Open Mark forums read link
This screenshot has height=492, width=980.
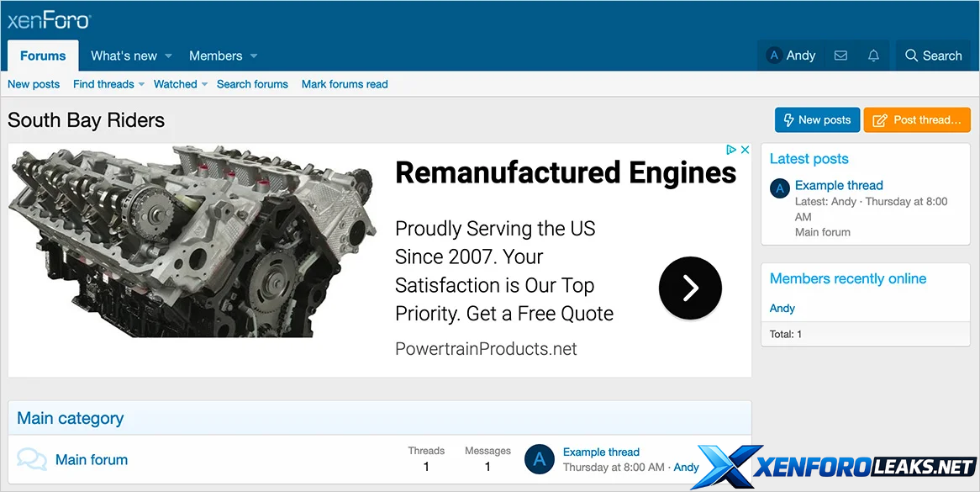pos(345,84)
